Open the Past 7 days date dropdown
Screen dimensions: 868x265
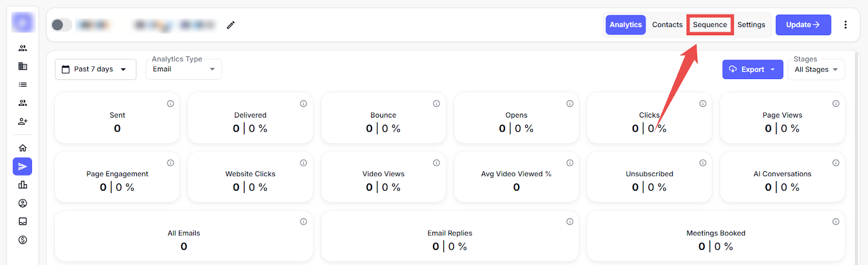pyautogui.click(x=95, y=69)
